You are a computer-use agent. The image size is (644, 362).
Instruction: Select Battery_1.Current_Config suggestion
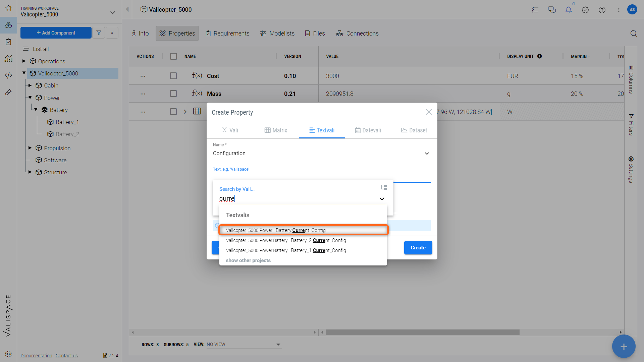[x=303, y=250]
